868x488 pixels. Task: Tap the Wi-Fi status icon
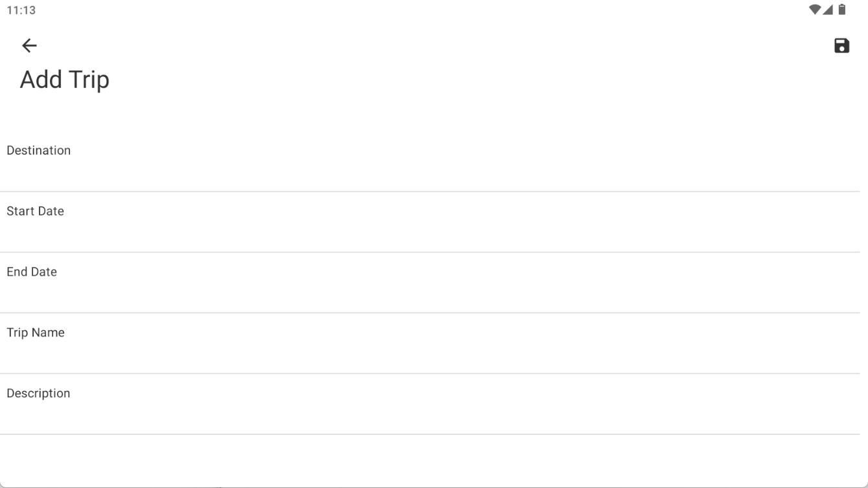pos(815,10)
